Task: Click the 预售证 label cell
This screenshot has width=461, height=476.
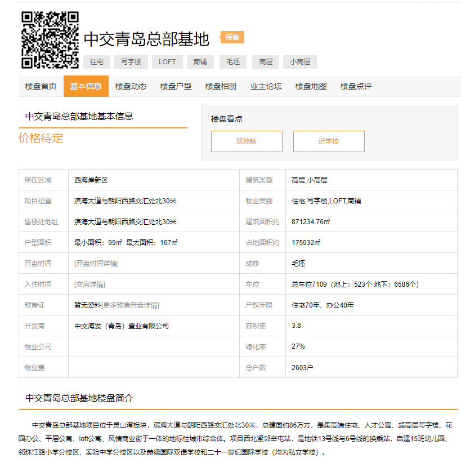Action: pos(44,305)
